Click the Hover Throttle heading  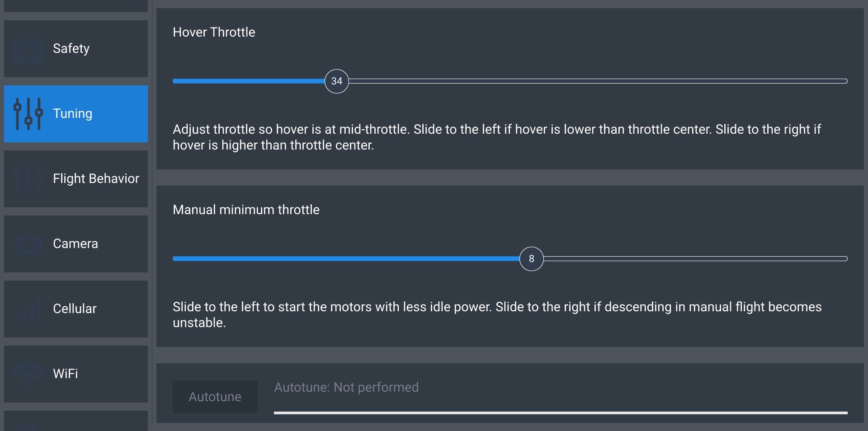(214, 33)
